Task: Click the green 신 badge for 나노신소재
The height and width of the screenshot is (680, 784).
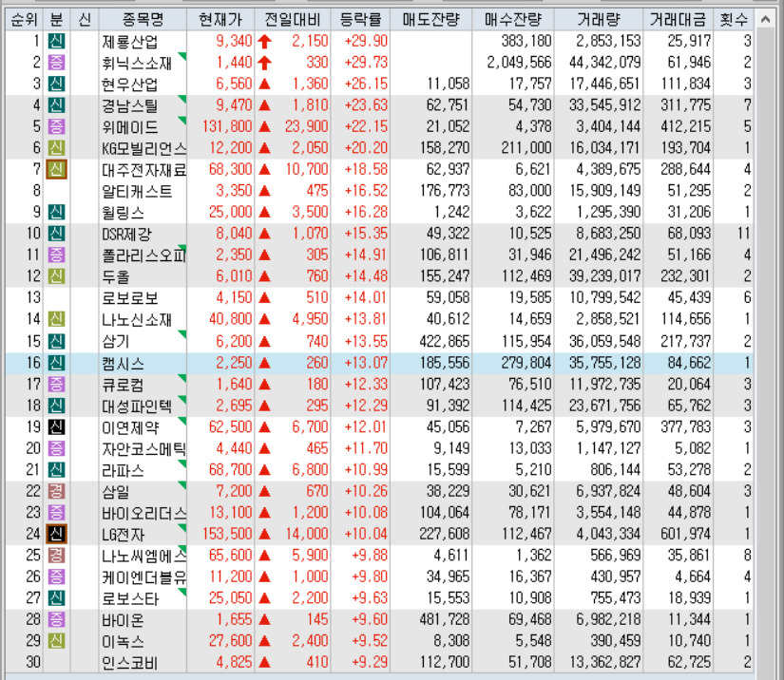Action: coord(56,319)
